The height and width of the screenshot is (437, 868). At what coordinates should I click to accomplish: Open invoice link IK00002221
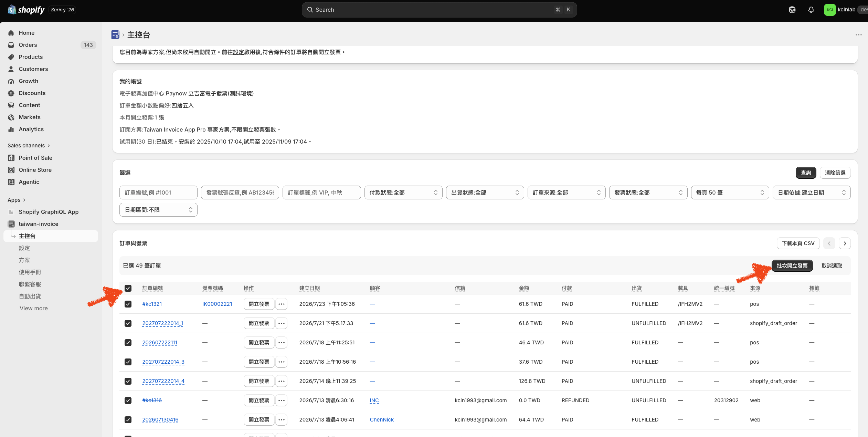click(217, 304)
